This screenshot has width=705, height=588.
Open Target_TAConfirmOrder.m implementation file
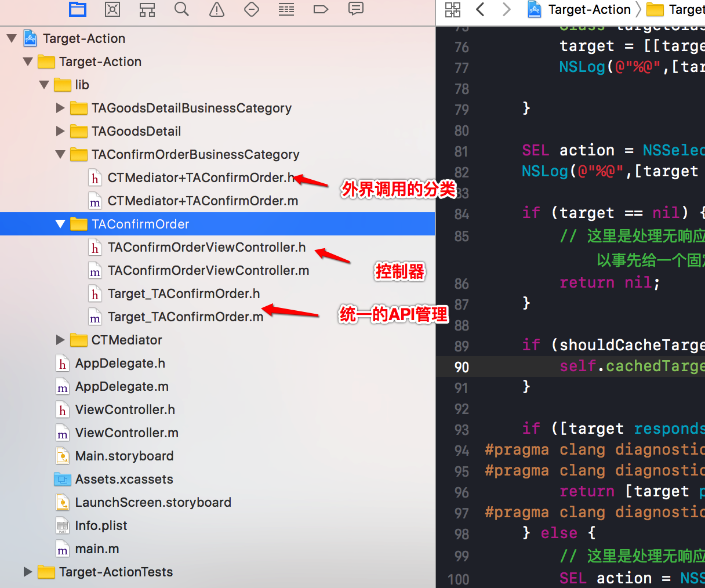click(x=186, y=317)
